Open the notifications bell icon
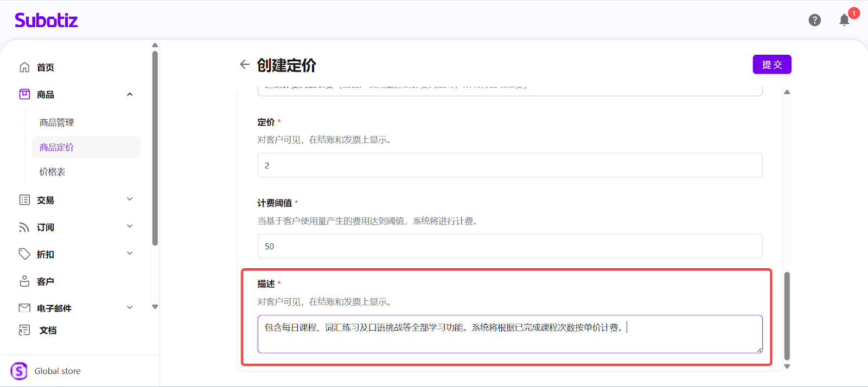This screenshot has width=868, height=387. pyautogui.click(x=844, y=20)
